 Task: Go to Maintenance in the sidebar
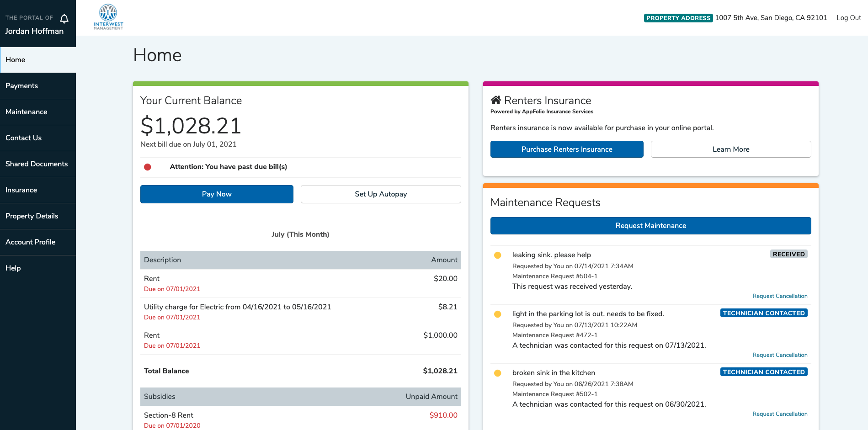(x=27, y=112)
